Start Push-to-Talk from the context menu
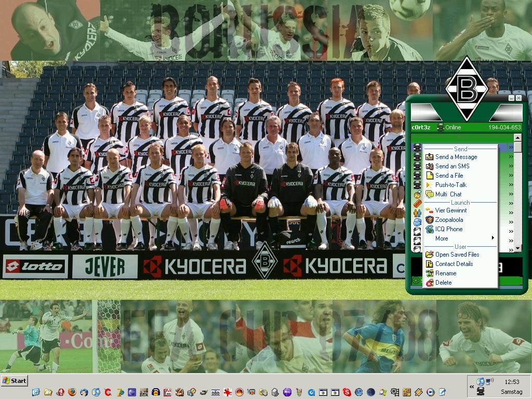Screen dimensions: 532x399 tap(460, 185)
